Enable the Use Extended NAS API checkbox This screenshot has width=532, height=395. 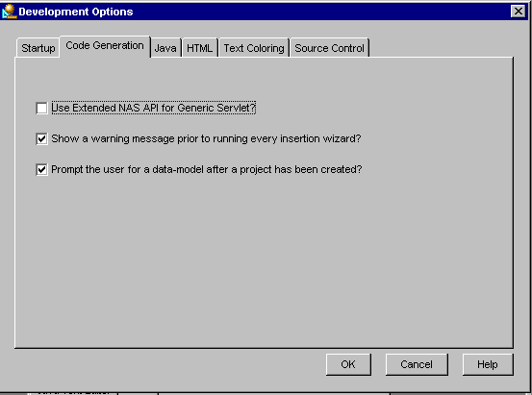(41, 109)
